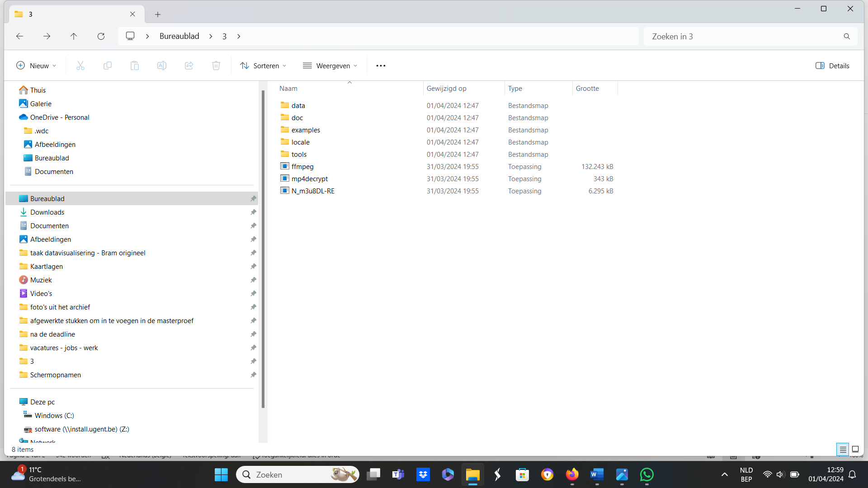Image resolution: width=868 pixels, height=488 pixels.
Task: Switch to large thumbnails view in status bar
Action: tap(855, 449)
